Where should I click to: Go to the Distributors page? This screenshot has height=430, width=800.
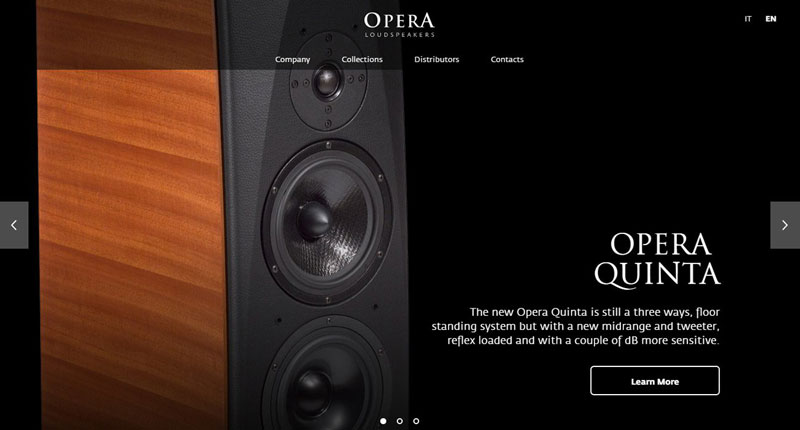click(x=436, y=59)
